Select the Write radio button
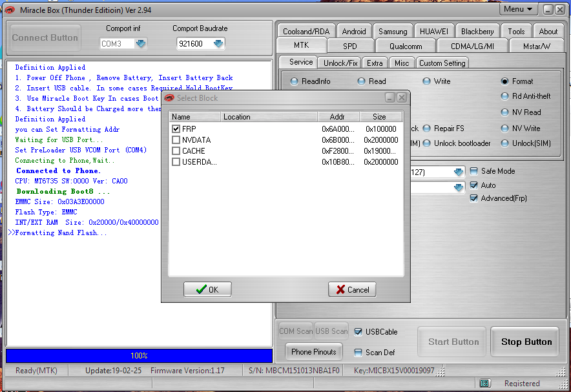The height and width of the screenshot is (392, 571). (426, 81)
